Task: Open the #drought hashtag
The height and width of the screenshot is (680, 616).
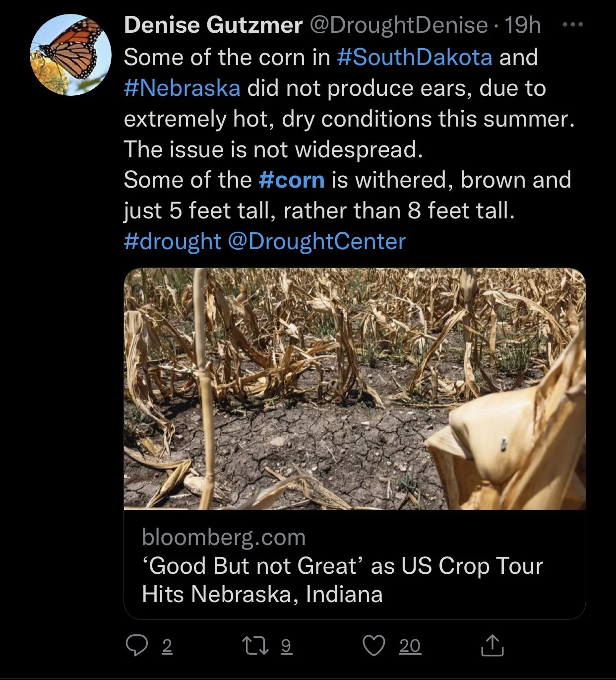Action: [x=172, y=241]
